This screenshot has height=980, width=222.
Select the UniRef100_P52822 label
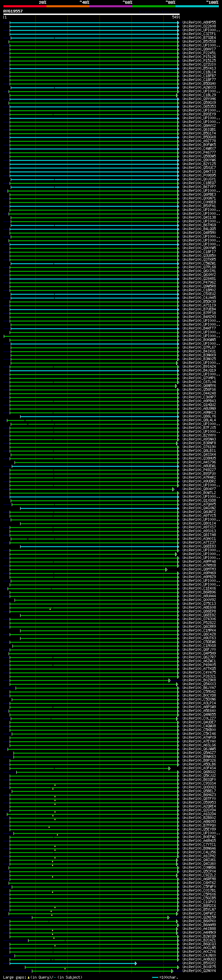pos(199,623)
